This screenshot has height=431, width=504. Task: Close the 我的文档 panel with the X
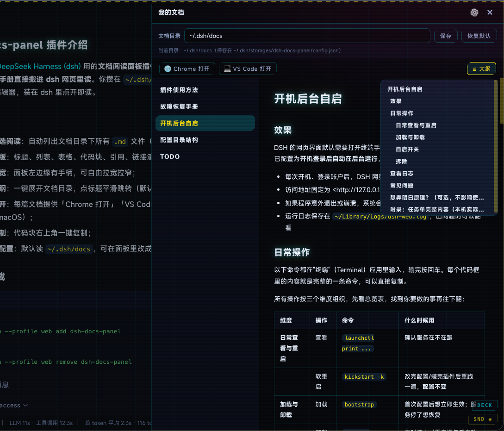click(x=490, y=12)
